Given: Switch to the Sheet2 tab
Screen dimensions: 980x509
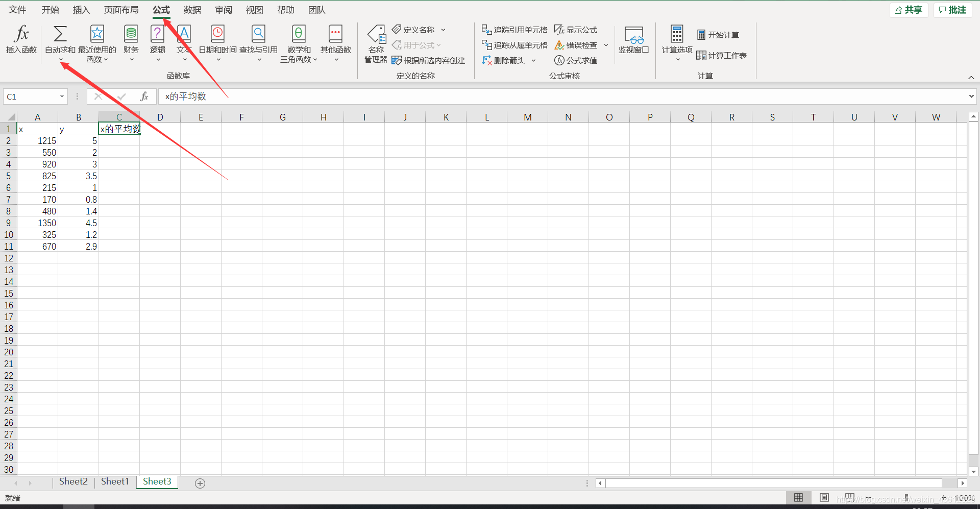Looking at the screenshot, I should [x=73, y=481].
